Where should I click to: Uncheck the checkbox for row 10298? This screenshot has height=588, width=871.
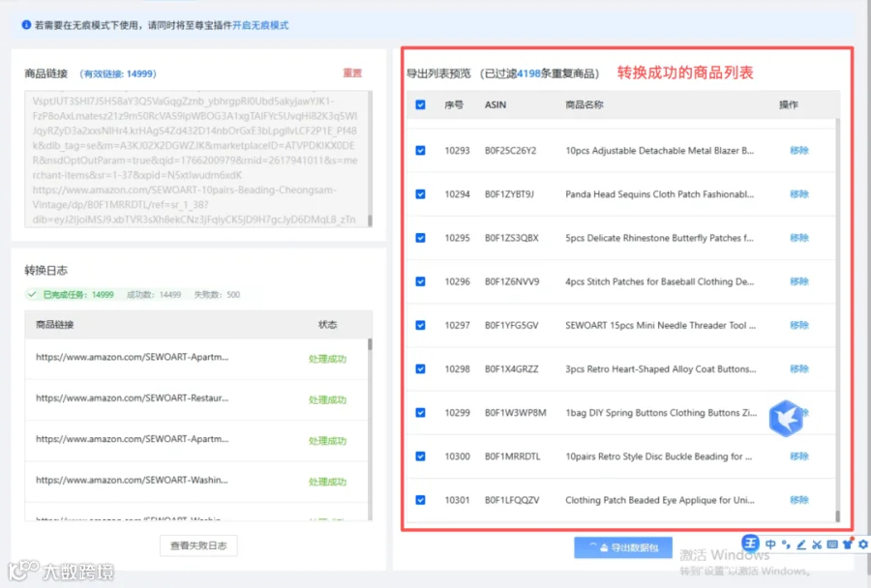pos(421,368)
